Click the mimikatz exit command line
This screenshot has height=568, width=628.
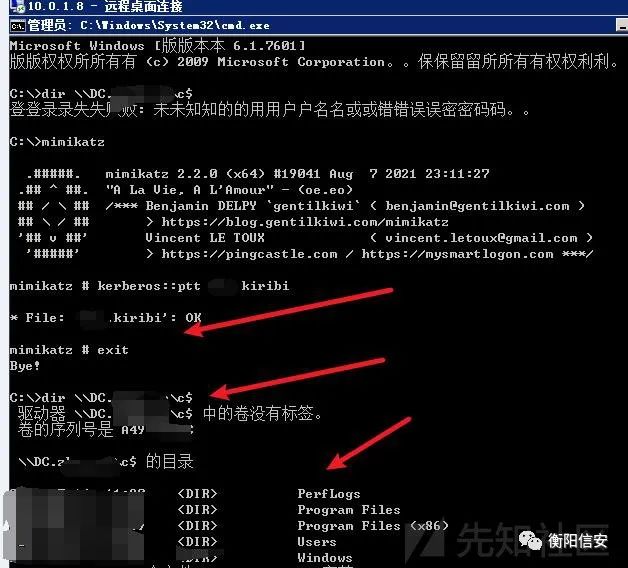pos(69,350)
